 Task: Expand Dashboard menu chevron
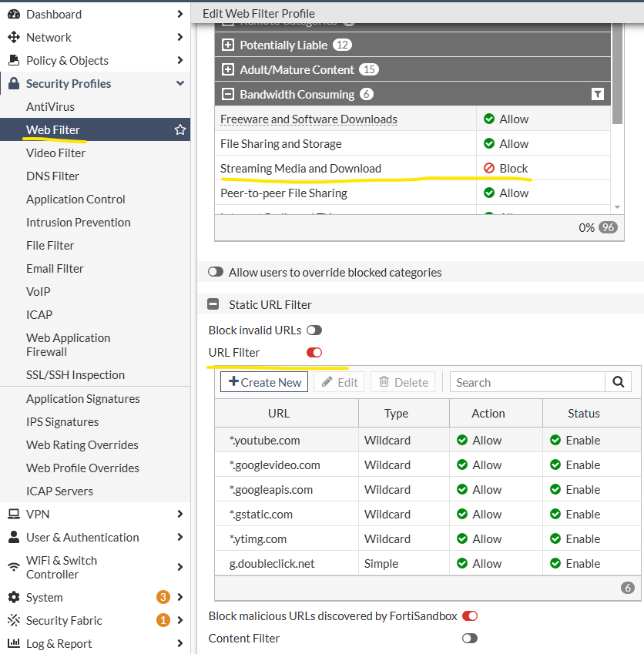pyautogui.click(x=179, y=14)
